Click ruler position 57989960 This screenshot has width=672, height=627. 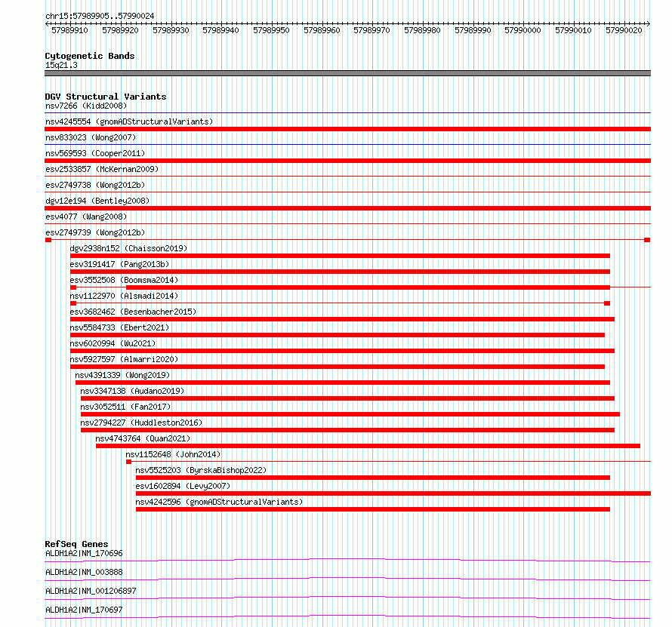(322, 30)
